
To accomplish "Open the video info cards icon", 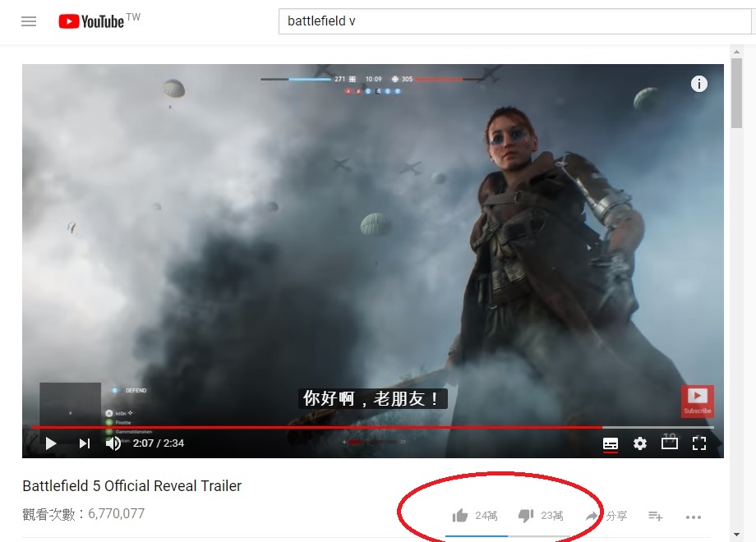I will [698, 84].
